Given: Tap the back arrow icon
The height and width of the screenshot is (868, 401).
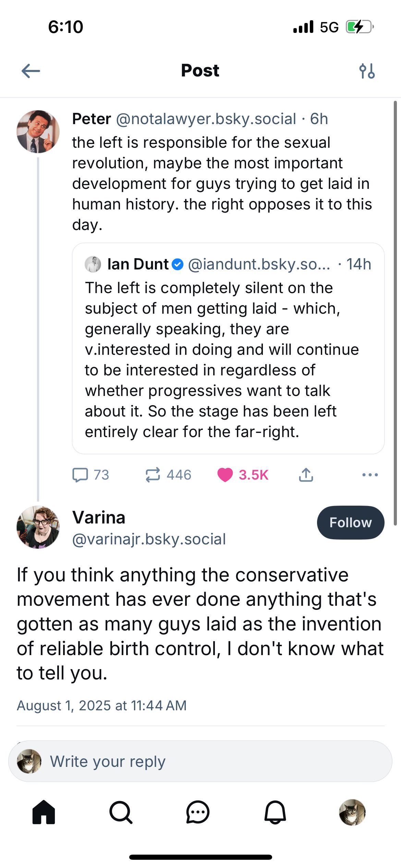Looking at the screenshot, I should 31,71.
